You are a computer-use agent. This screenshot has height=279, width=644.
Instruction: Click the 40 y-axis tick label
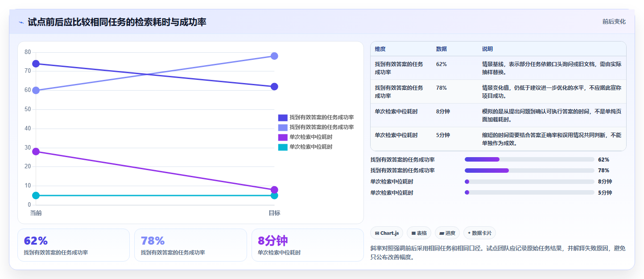(28, 129)
